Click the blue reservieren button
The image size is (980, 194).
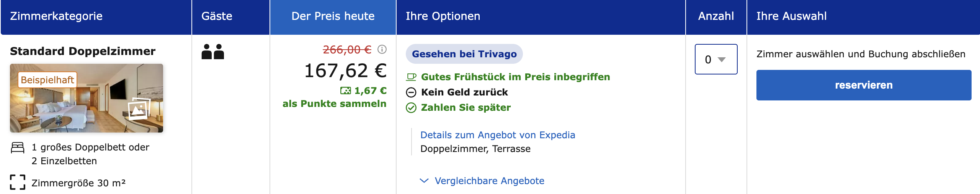coord(864,85)
